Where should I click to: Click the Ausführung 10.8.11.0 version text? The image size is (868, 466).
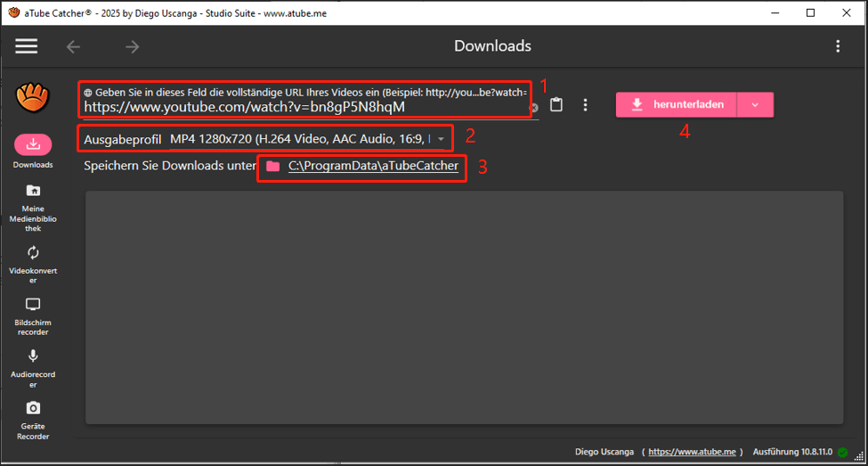coord(792,452)
